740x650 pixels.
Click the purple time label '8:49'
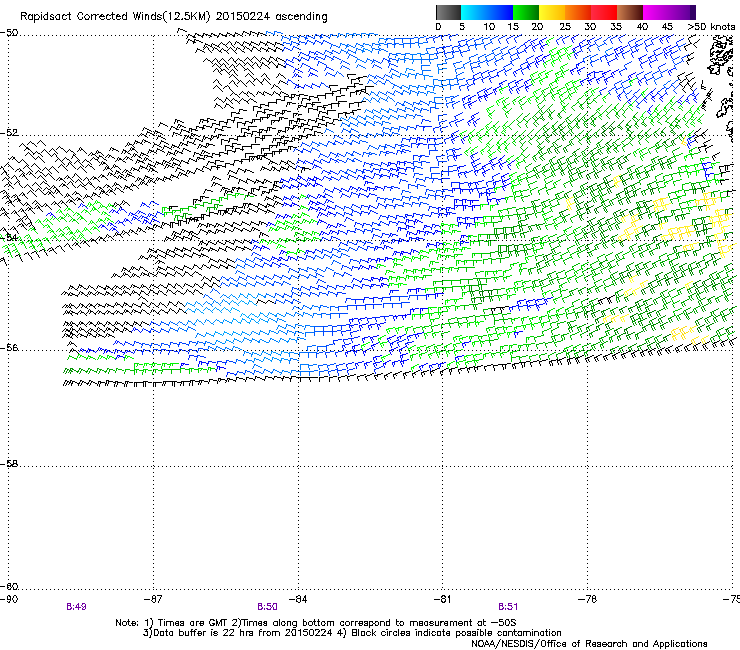click(x=76, y=607)
